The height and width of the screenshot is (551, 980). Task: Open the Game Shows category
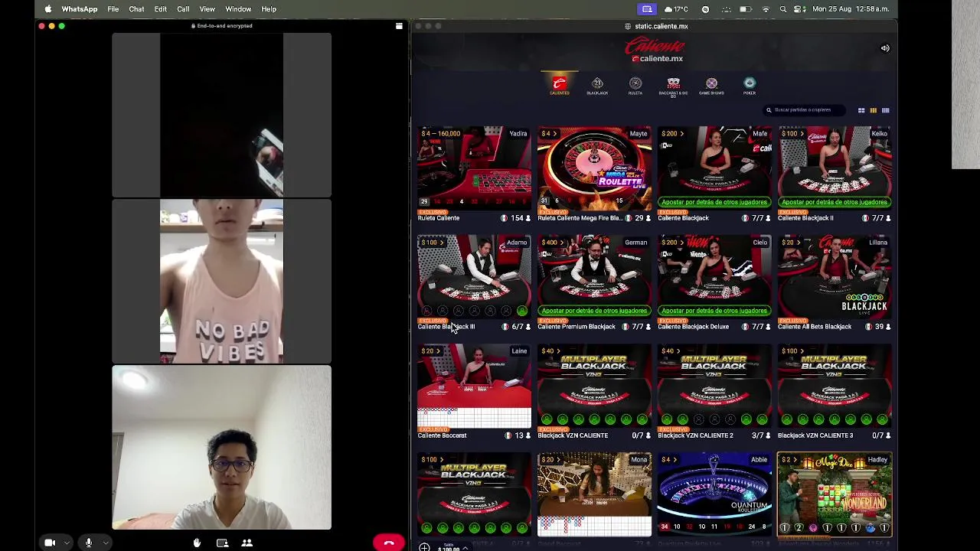coord(711,86)
